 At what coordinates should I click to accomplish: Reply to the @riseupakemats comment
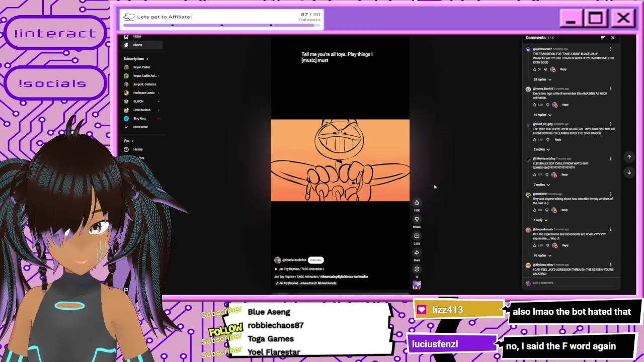pos(565,245)
